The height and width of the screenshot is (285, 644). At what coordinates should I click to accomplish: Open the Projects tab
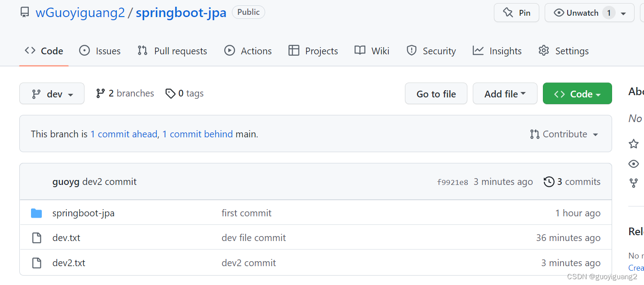[313, 51]
